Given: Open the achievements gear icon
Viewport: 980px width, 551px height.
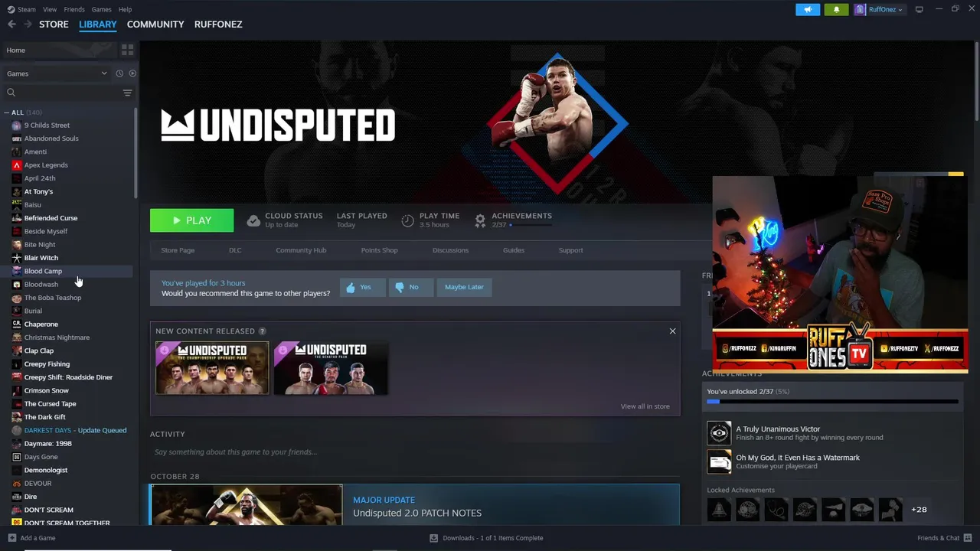Looking at the screenshot, I should [480, 220].
